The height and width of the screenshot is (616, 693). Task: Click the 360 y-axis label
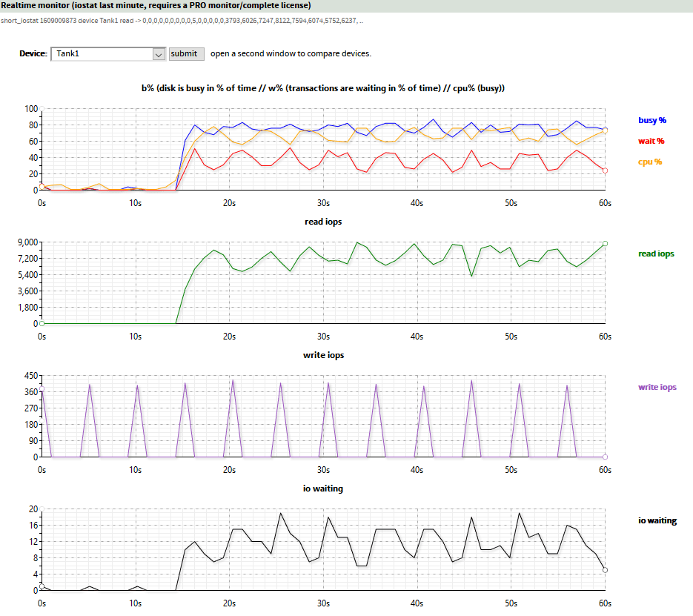(31, 392)
